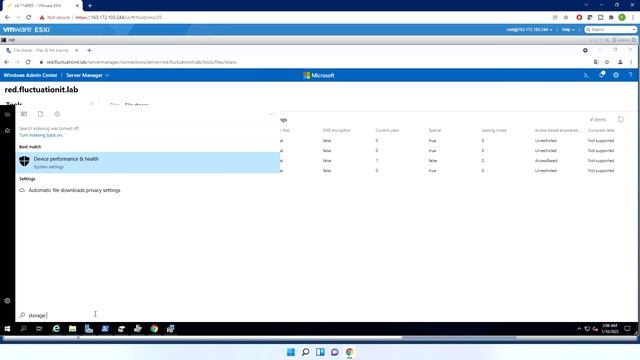The width and height of the screenshot is (640, 360).
Task: Open the Device performance & health result
Action: (x=148, y=162)
